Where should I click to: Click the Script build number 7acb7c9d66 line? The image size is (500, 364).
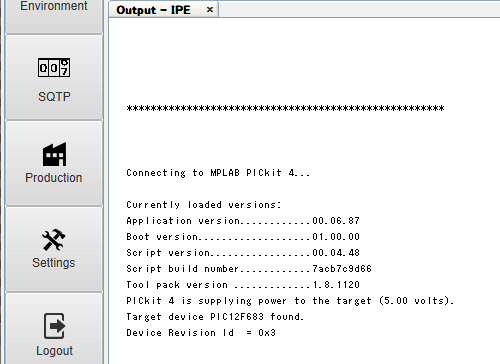pos(249,268)
